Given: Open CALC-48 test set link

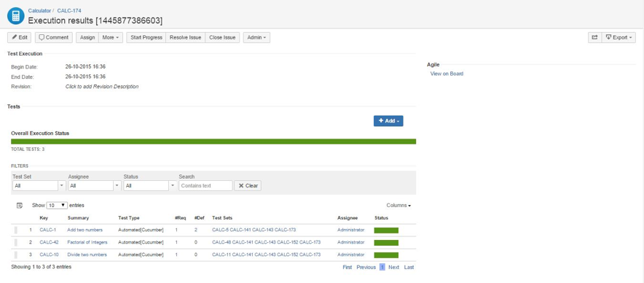Looking at the screenshot, I should pos(221,242).
